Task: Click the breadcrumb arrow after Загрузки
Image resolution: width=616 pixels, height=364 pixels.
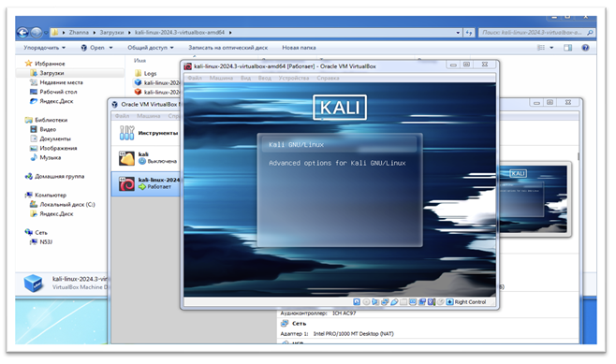Action: (x=129, y=33)
